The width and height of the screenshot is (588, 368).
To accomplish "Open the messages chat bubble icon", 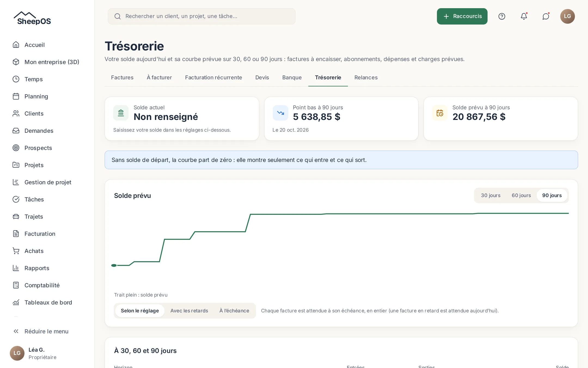I will pyautogui.click(x=546, y=16).
